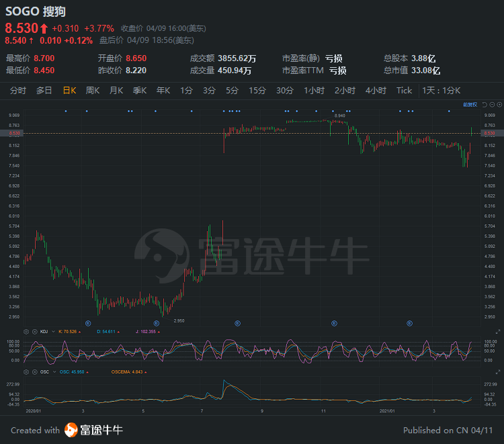The image size is (504, 444).
Task: Select the 周K weekly candlestick tab
Action: [93, 91]
